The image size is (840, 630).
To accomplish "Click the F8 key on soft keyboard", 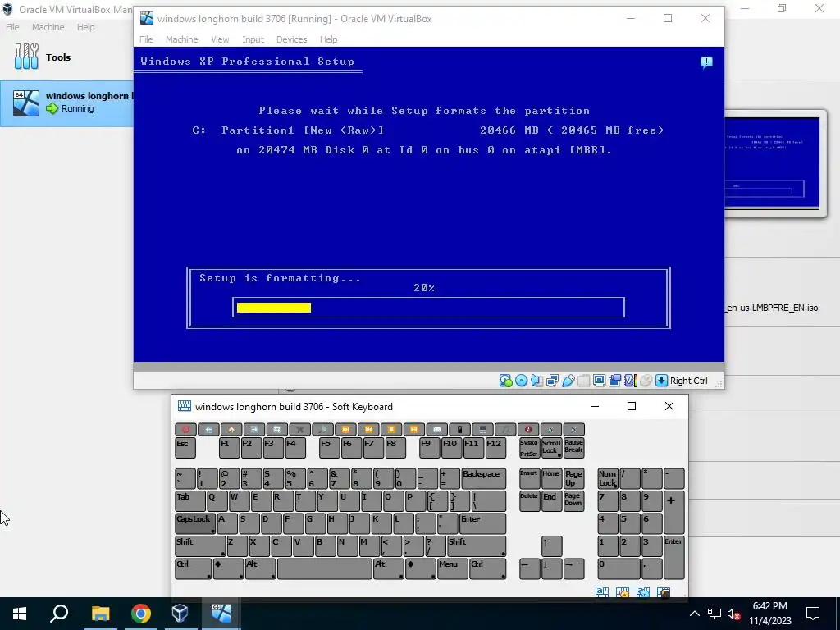I will coord(395,448).
